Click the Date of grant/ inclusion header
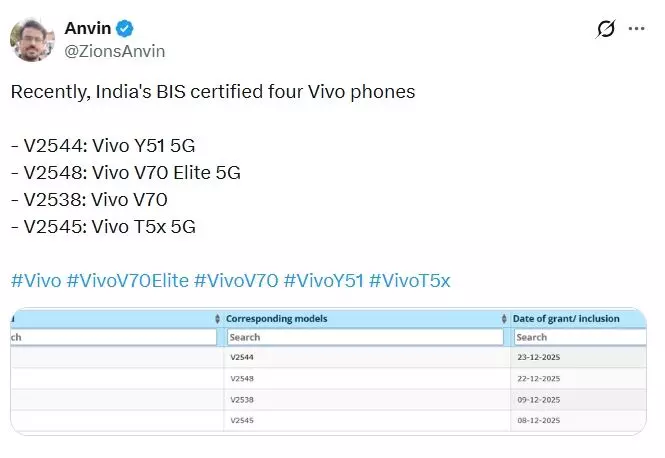The height and width of the screenshot is (458, 665). (566, 319)
